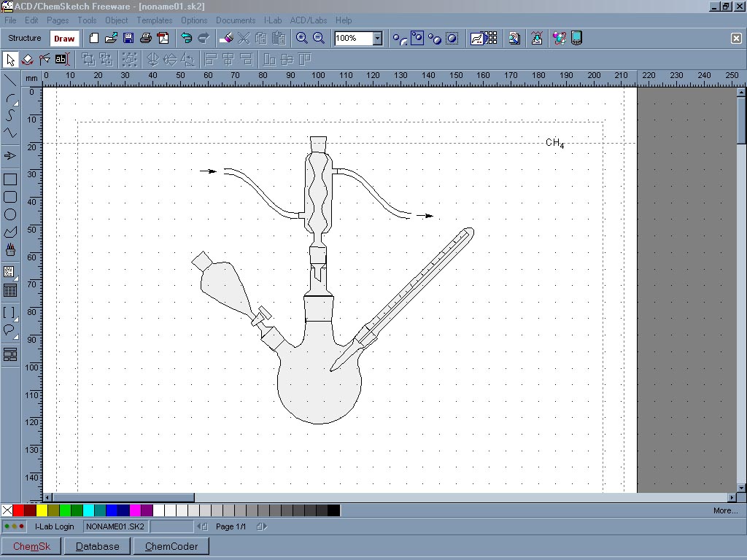This screenshot has width=747, height=560.
Task: Open the zoom percentage dropdown arrow
Action: 377,38
